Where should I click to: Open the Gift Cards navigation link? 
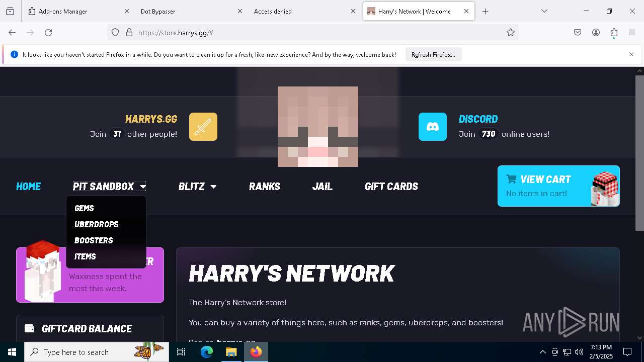[x=391, y=187]
